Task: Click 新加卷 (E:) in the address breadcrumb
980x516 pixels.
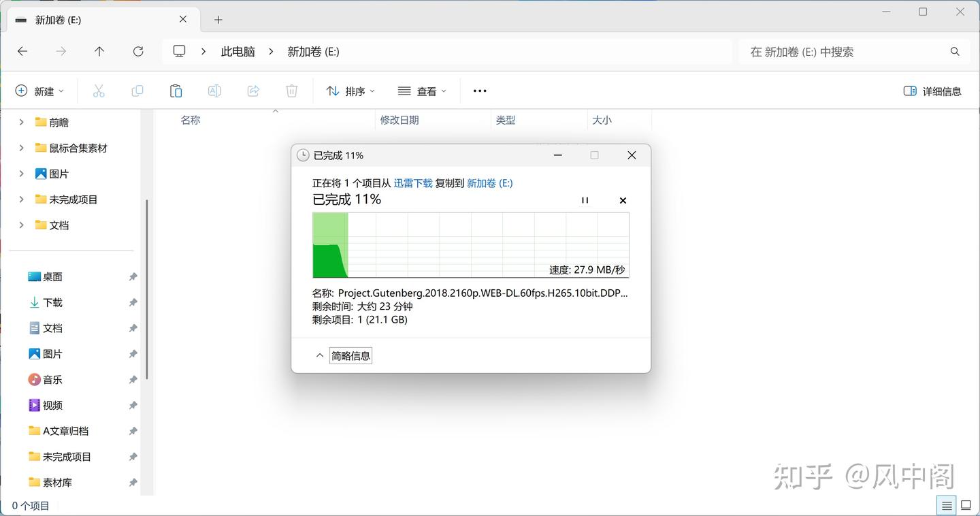Action: 313,52
